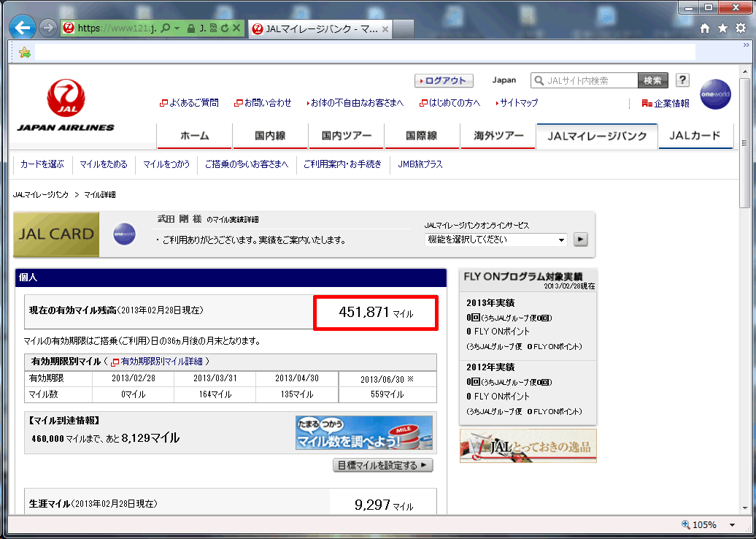Click the 559マイル table cell
Image resolution: width=756 pixels, height=539 pixels.
(x=387, y=394)
